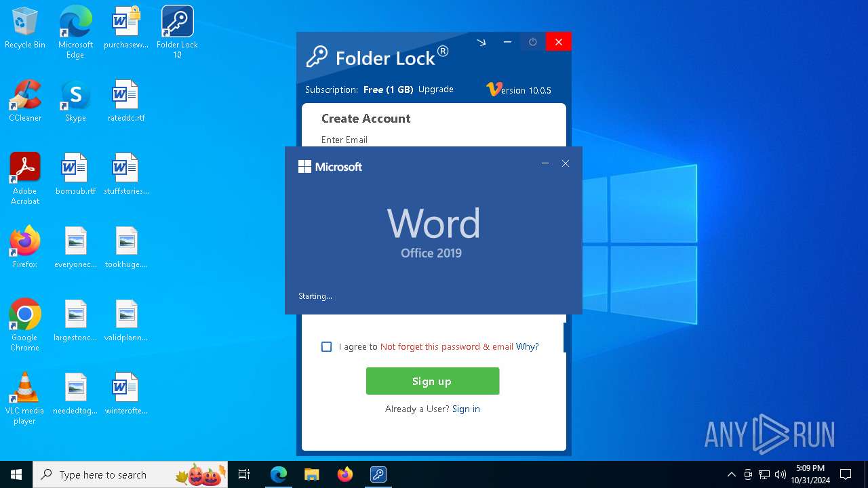Click the green Sign up button

pyautogui.click(x=433, y=381)
